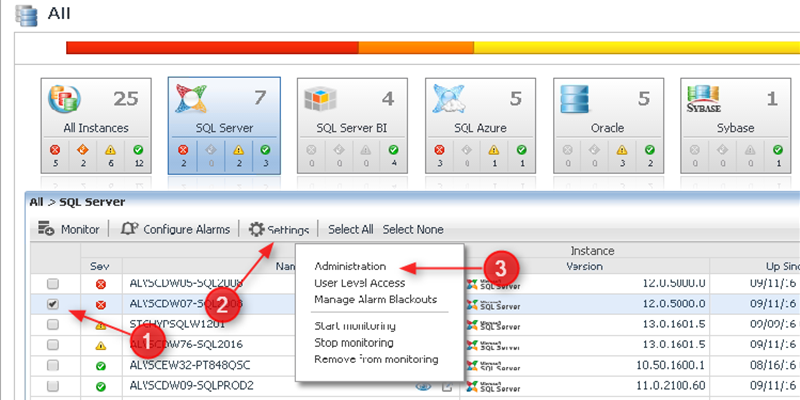
Task: Click the export icon in ALYSCDW09-SQLPROD2 row
Action: pos(447,386)
